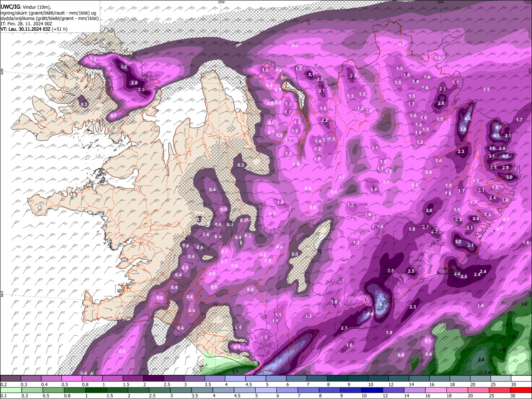
Task: Click the white swatch labeled 30 in upper legend
Action: [521, 378]
